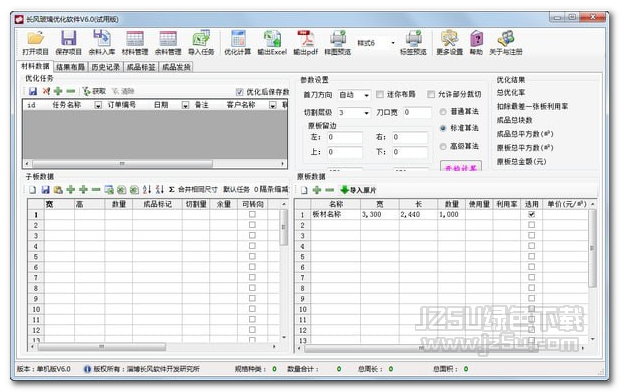Viewport: 620px width, 392px height.
Task: Remove row with minus in 子板数据
Action: pos(96,190)
